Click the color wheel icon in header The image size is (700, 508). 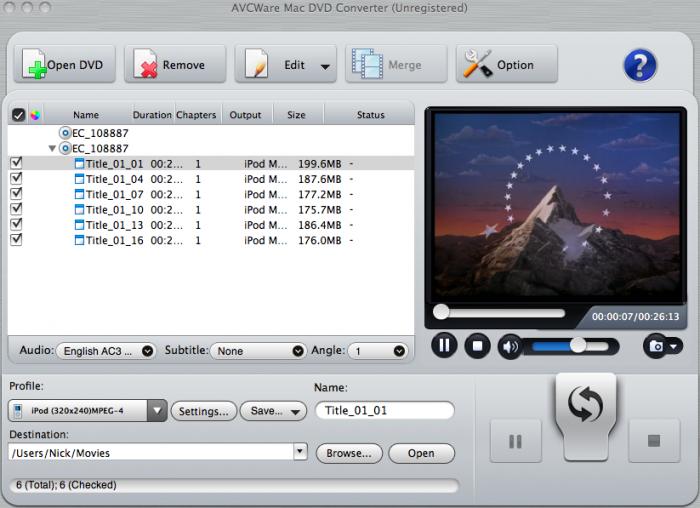pos(35,115)
